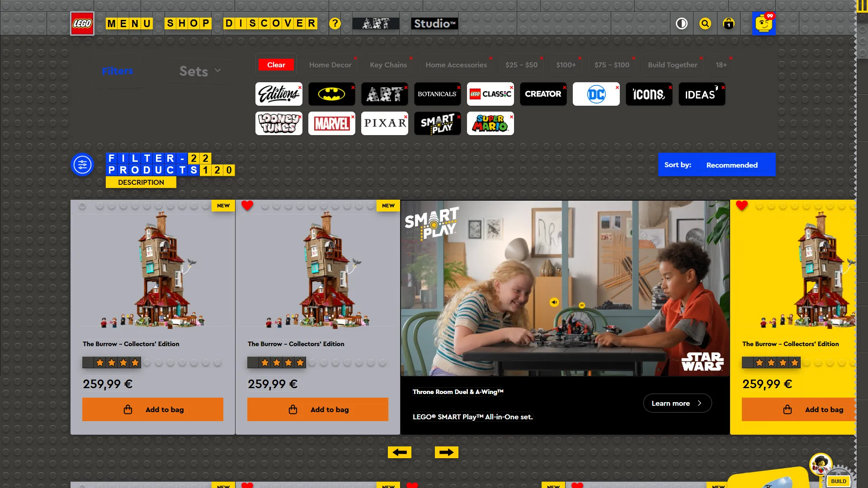This screenshot has width=868, height=488.
Task: Toggle wishlist heart on second Burrow card
Action: 247,206
